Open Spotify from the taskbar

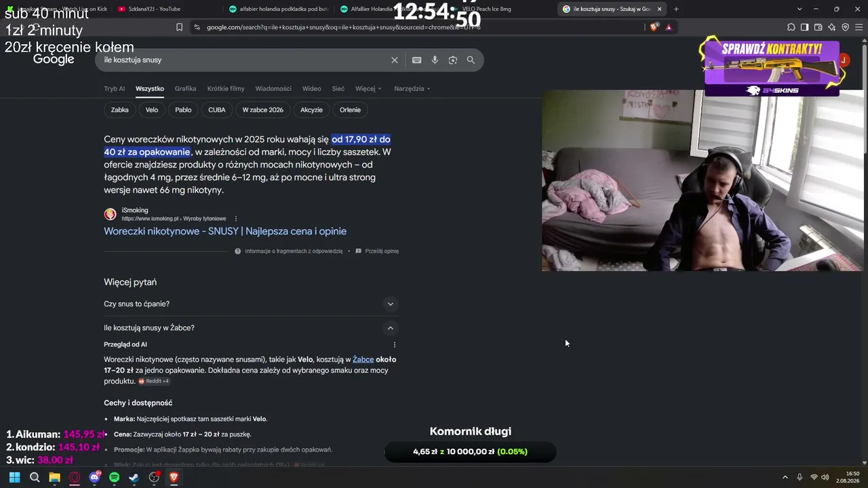click(114, 477)
